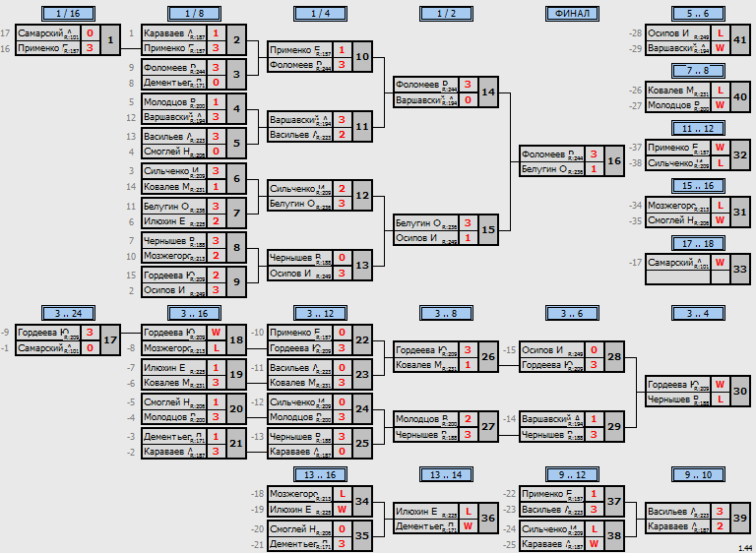This screenshot has width=756, height=553.
Task: Select the "1 / 16" round header
Action: point(68,14)
